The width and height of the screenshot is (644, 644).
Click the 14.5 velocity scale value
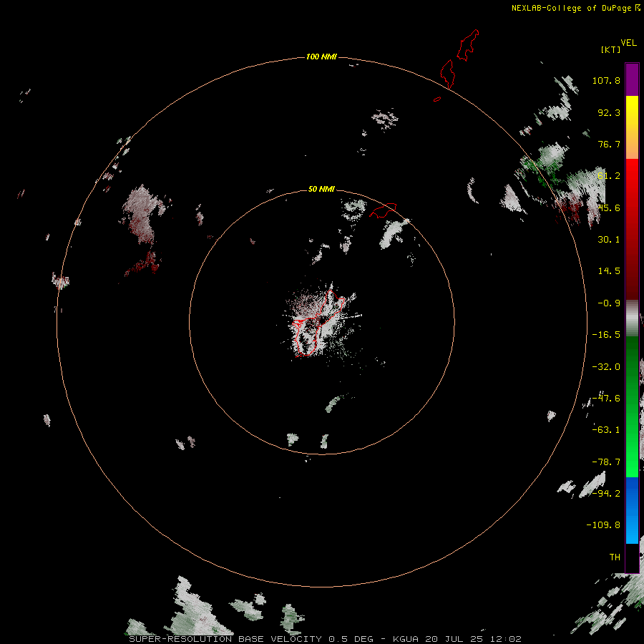(x=609, y=271)
